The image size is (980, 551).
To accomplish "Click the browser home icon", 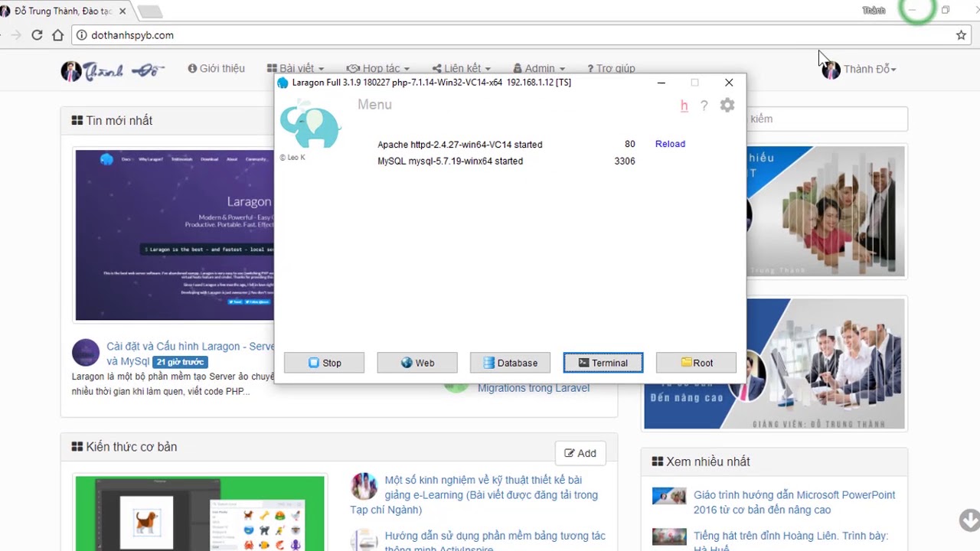I will [58, 35].
